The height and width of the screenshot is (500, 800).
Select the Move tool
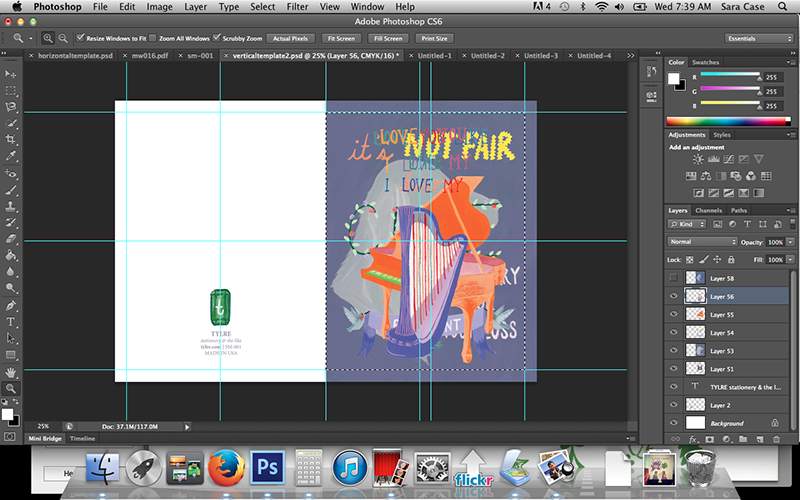(11, 74)
